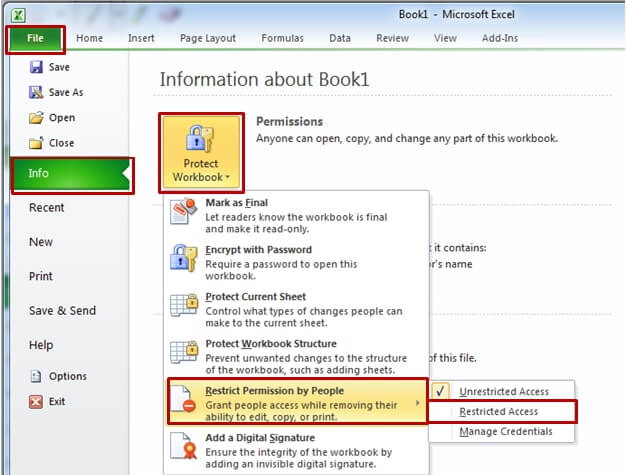This screenshot has width=626, height=475.
Task: Open the Review ribbon tab
Action: [392, 38]
